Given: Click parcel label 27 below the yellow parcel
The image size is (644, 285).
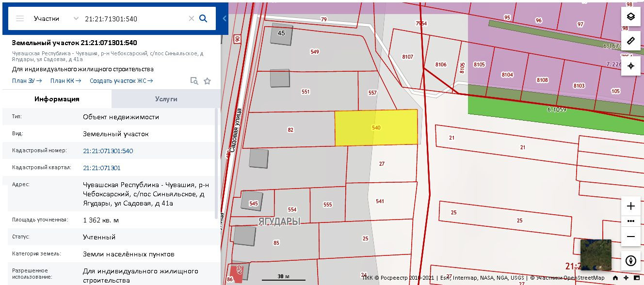Looking at the screenshot, I should [x=382, y=164].
